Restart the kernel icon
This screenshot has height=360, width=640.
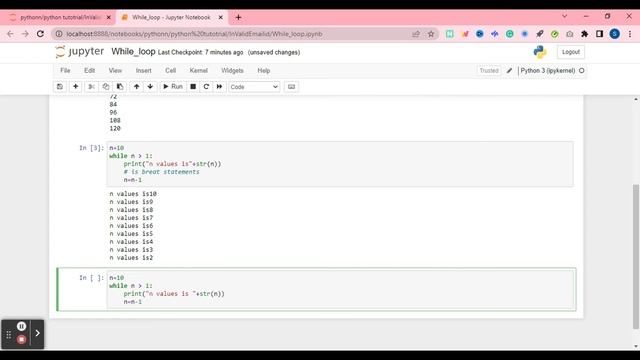coord(206,87)
